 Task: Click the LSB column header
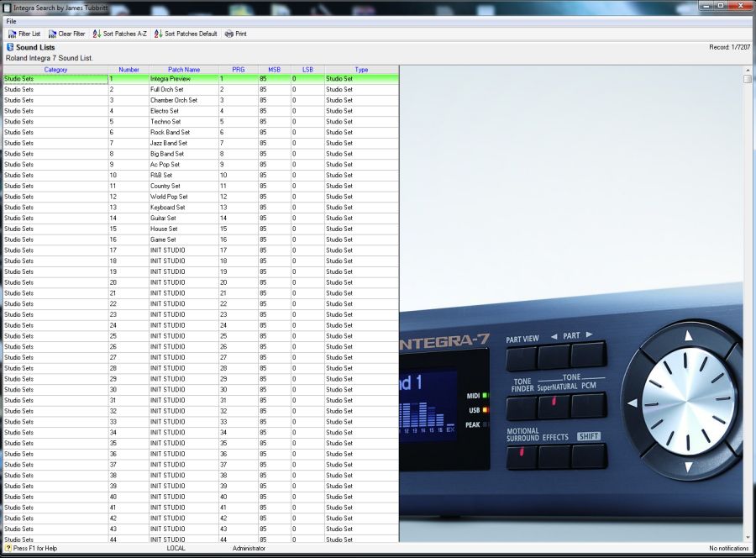coord(307,70)
